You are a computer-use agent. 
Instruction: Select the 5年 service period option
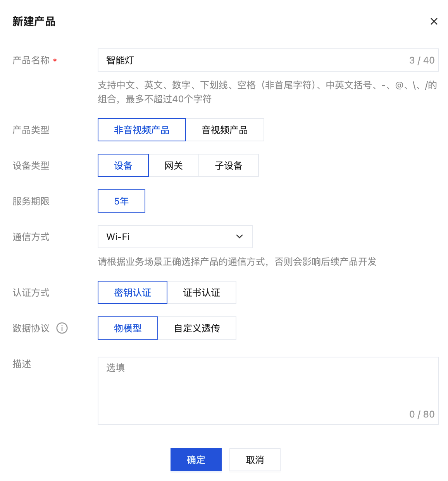coord(122,201)
